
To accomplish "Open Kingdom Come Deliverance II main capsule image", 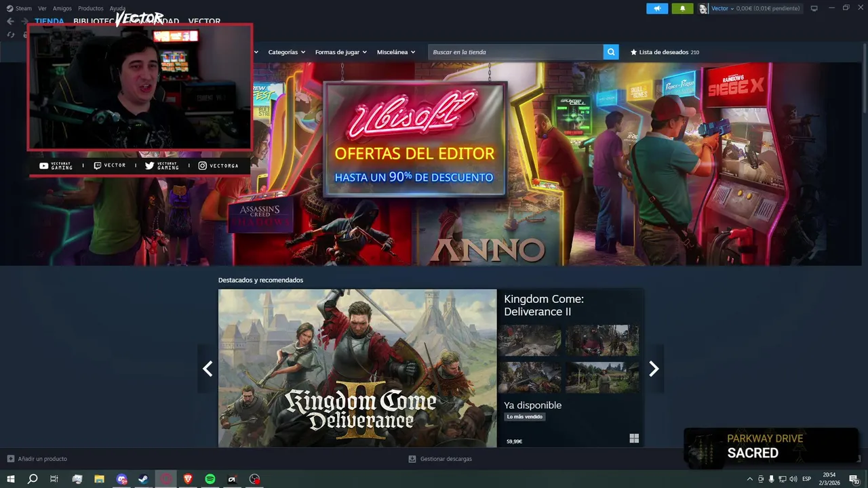I will point(357,368).
